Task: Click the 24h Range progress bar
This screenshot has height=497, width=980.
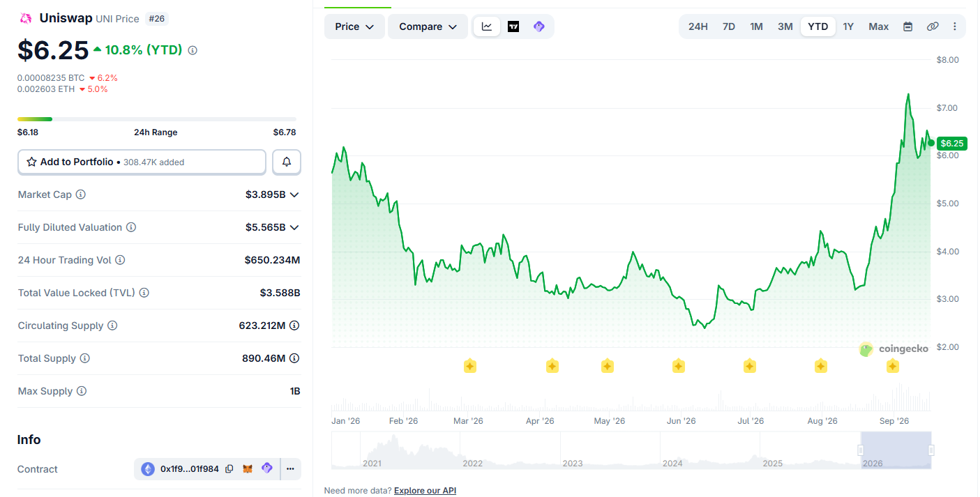Action: pos(157,119)
